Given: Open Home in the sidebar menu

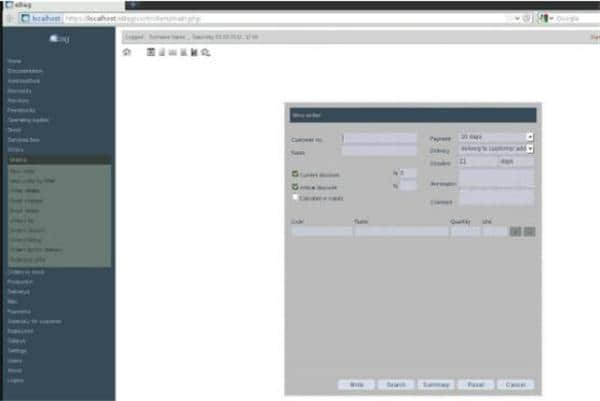Looking at the screenshot, I should [x=15, y=61].
